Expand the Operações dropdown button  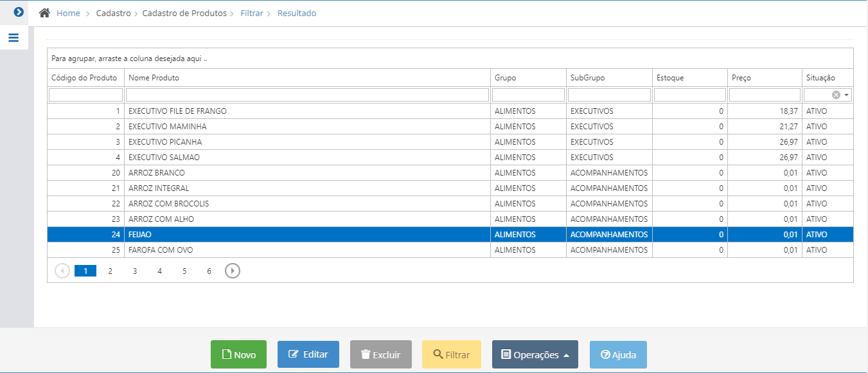(x=535, y=354)
